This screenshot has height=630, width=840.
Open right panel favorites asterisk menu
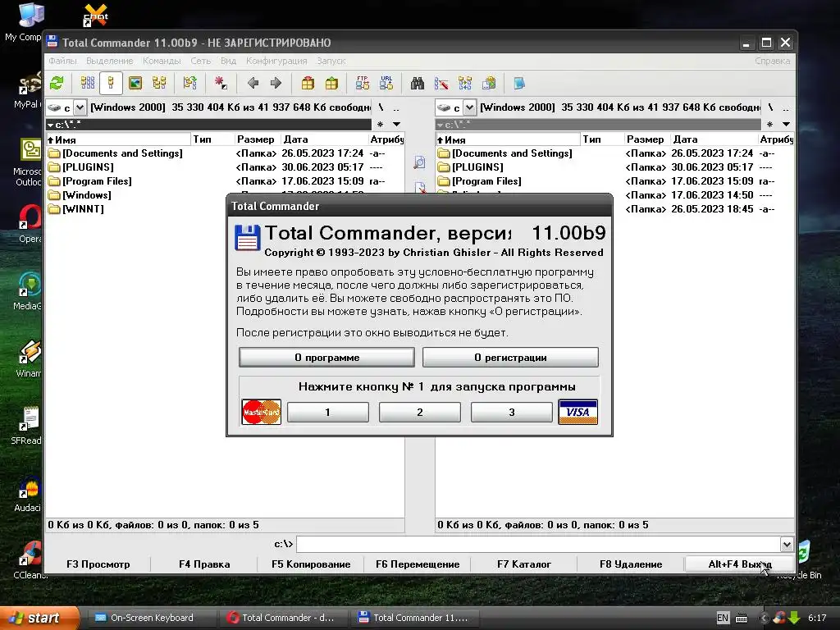769,125
